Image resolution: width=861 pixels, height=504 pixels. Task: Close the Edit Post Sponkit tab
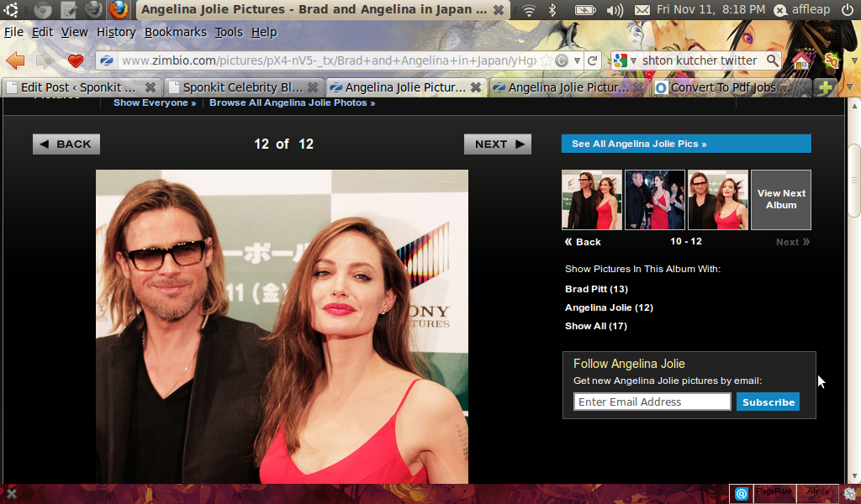click(151, 87)
